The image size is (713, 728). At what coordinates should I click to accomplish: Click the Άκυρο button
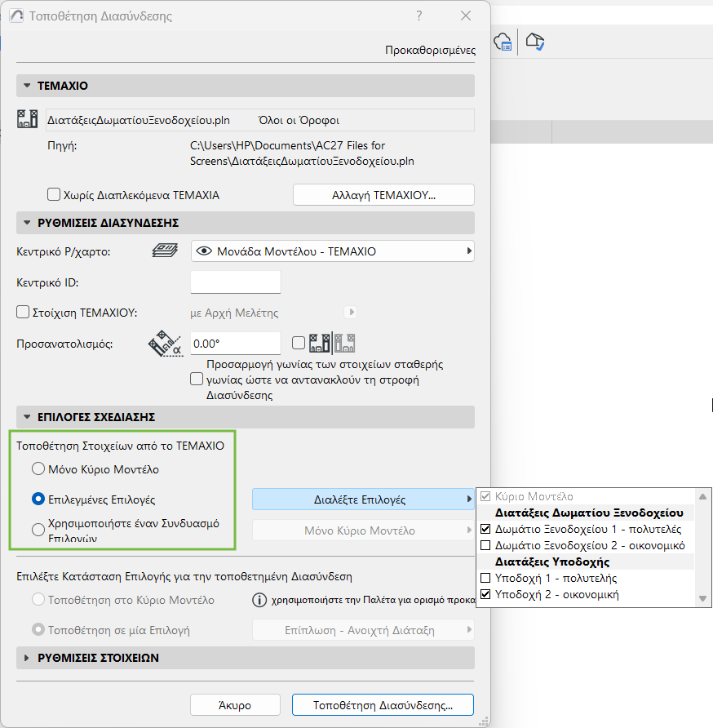click(235, 705)
